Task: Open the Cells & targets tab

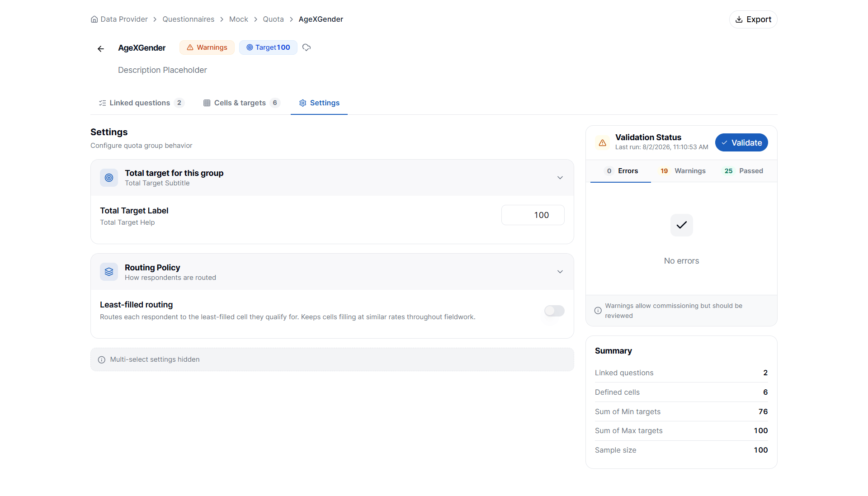Action: pos(241,103)
